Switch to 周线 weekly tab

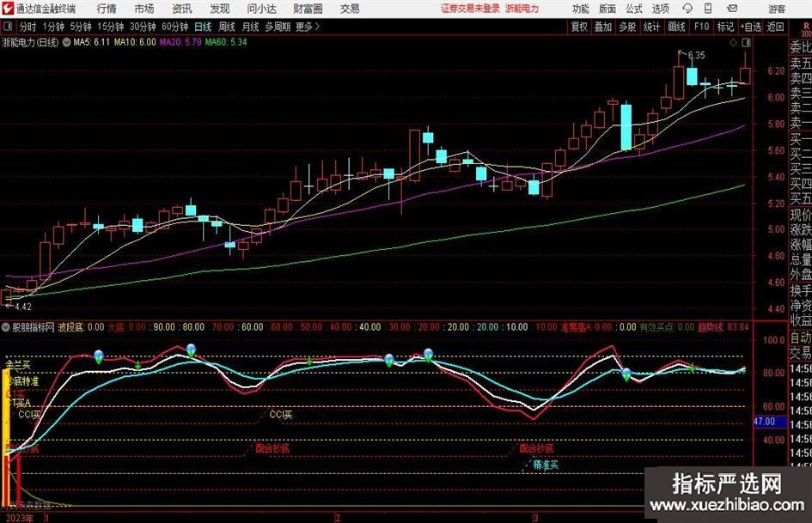(x=227, y=27)
